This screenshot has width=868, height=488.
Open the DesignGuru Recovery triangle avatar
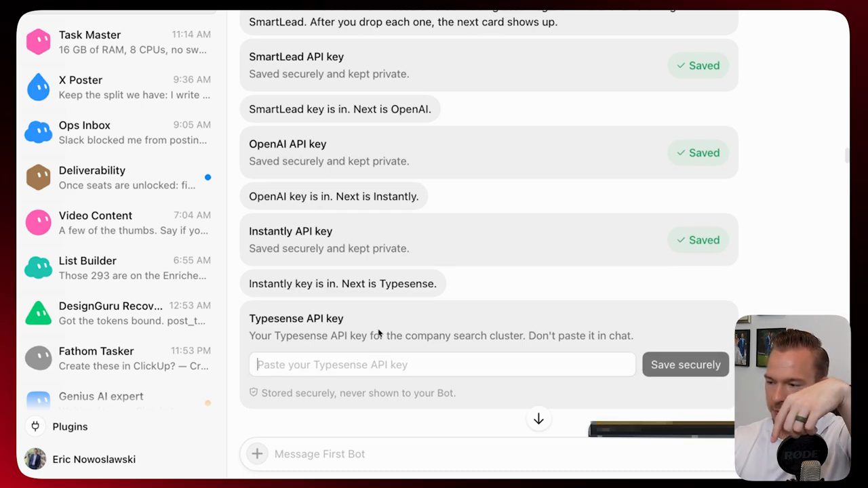(x=38, y=313)
